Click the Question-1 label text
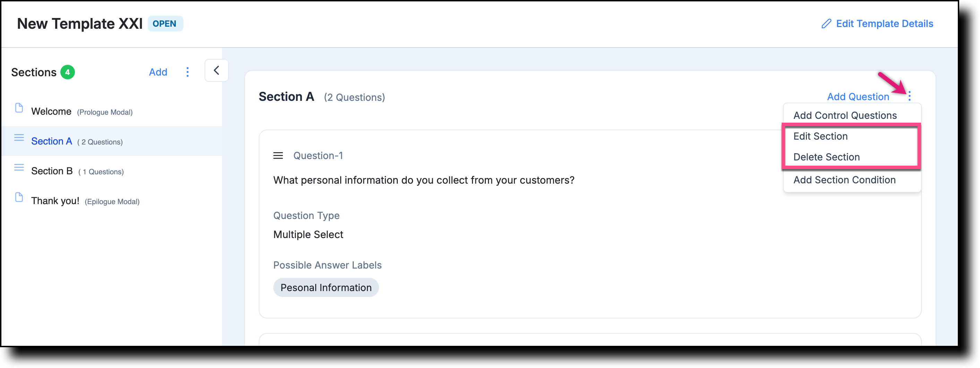 point(318,156)
